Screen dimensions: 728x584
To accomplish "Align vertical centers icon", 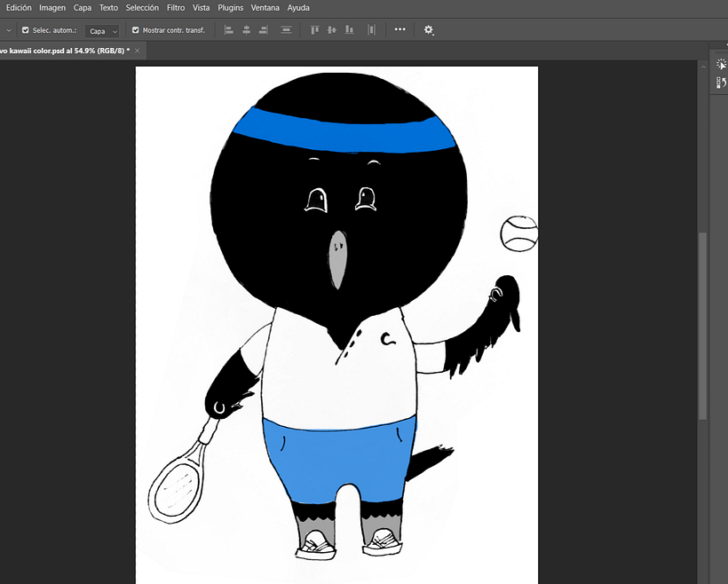I will tap(331, 30).
